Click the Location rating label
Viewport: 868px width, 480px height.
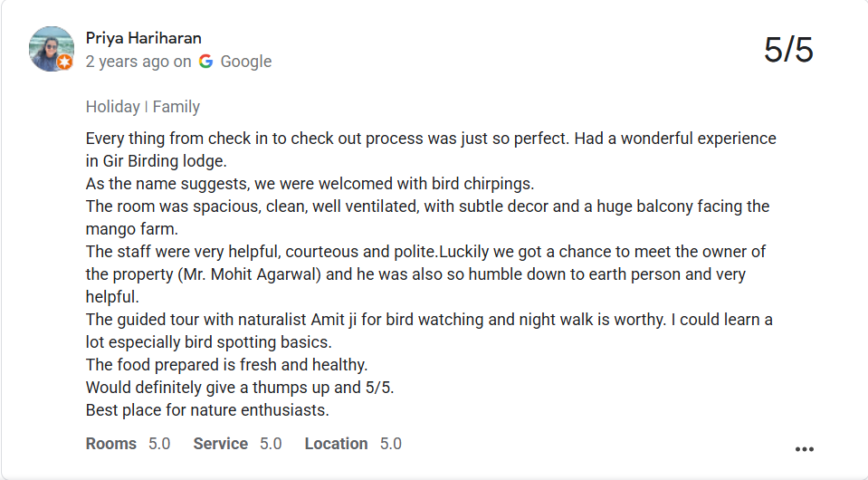click(x=336, y=444)
